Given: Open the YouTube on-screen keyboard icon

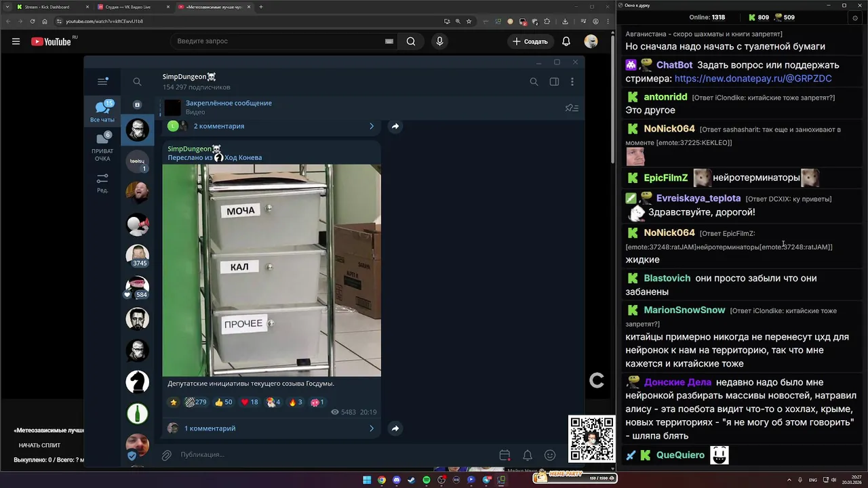Looking at the screenshot, I should coord(389,41).
